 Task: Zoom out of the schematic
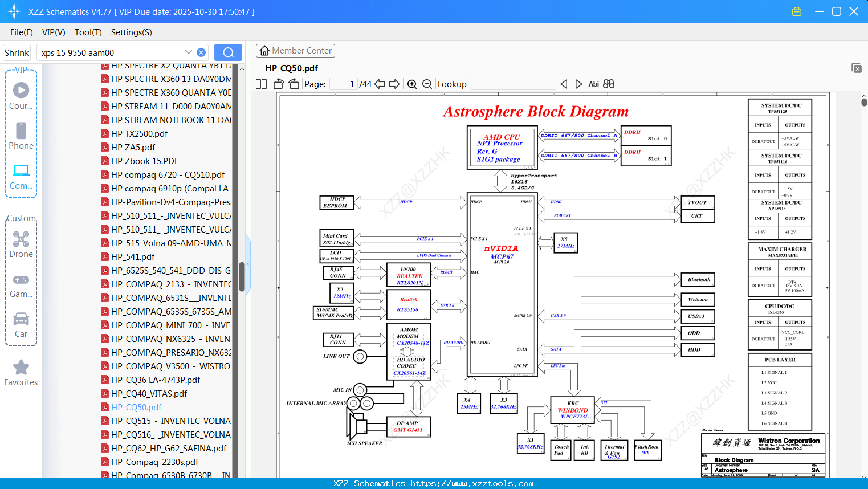click(427, 84)
